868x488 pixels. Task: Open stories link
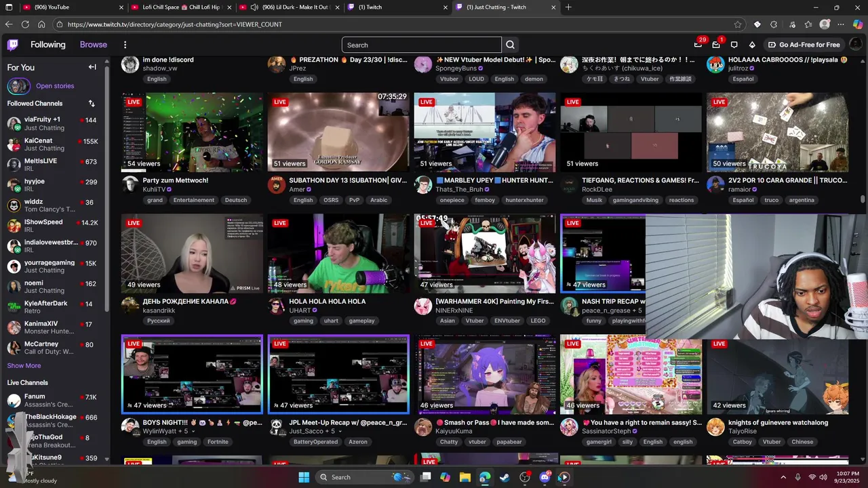tap(55, 86)
